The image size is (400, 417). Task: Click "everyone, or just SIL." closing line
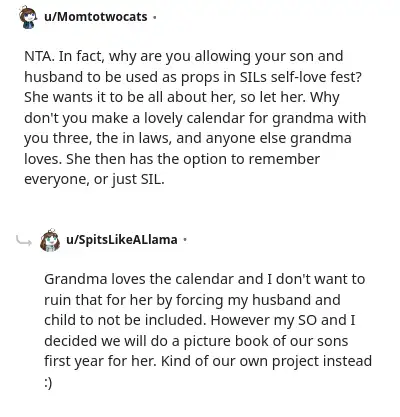click(x=94, y=180)
